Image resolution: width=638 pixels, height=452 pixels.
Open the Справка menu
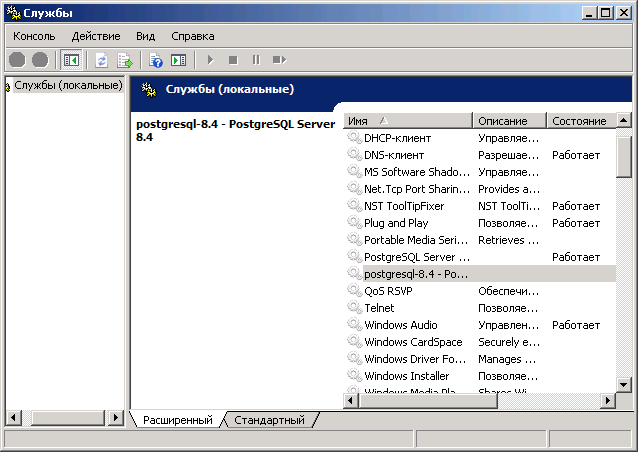click(x=193, y=36)
